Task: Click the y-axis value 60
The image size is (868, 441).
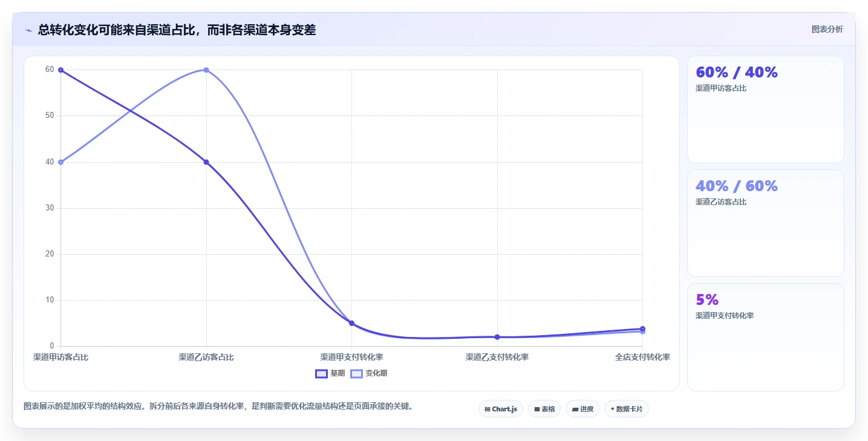Action: 50,70
